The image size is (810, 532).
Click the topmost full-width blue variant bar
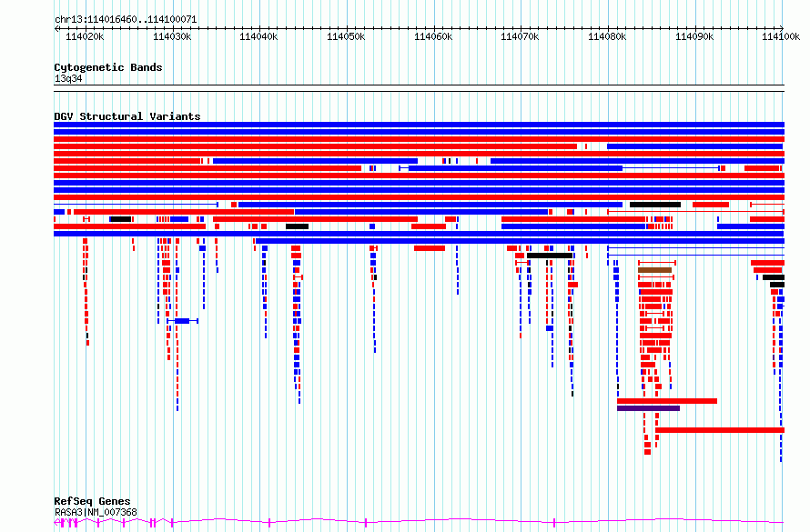[x=419, y=125]
